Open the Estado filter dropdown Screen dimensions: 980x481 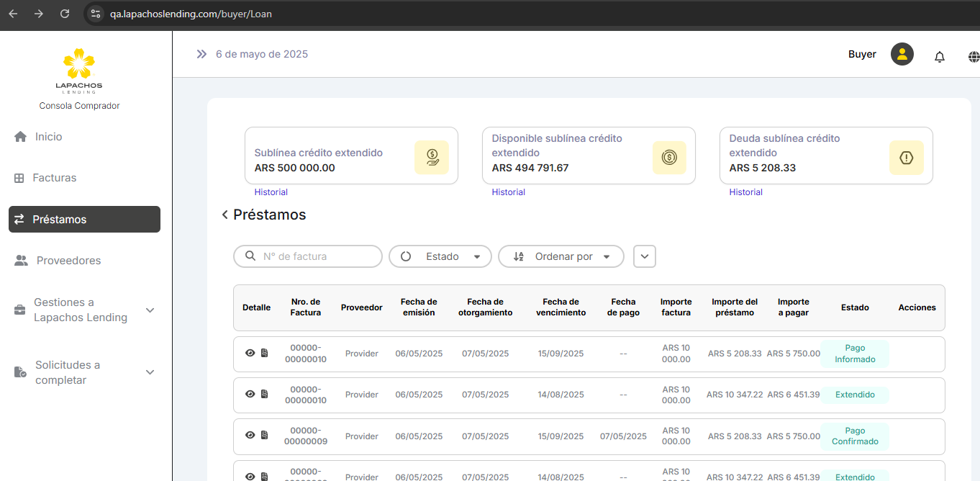(440, 256)
